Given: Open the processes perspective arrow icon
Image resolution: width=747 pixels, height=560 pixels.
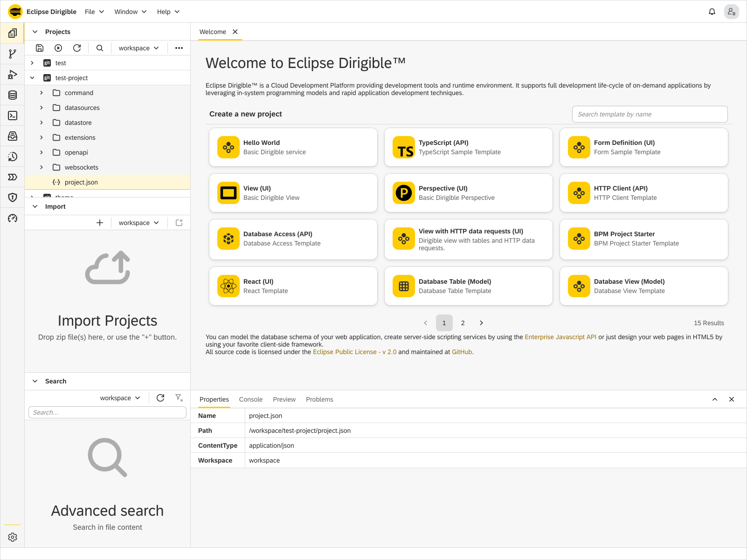Looking at the screenshot, I should [x=13, y=177].
